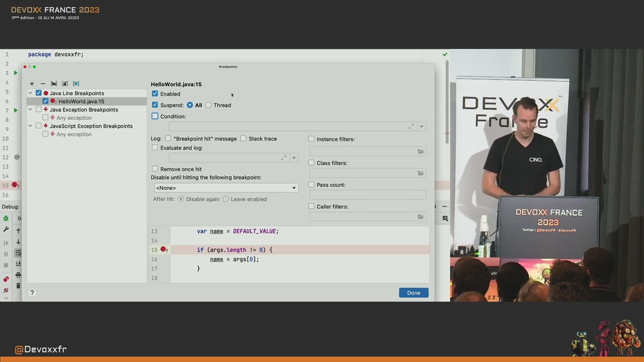Screen dimensions: 644x362
Task: Enable Evaluate and log checkbox
Action: 155,148
